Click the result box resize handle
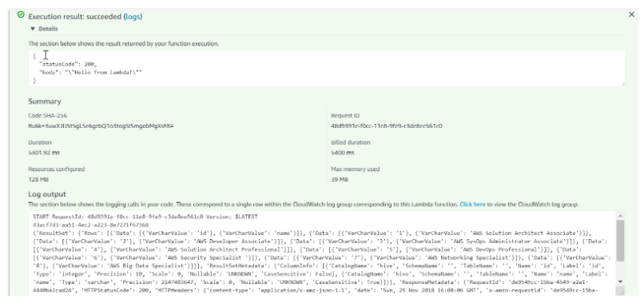The width and height of the screenshot is (644, 307). click(x=622, y=83)
